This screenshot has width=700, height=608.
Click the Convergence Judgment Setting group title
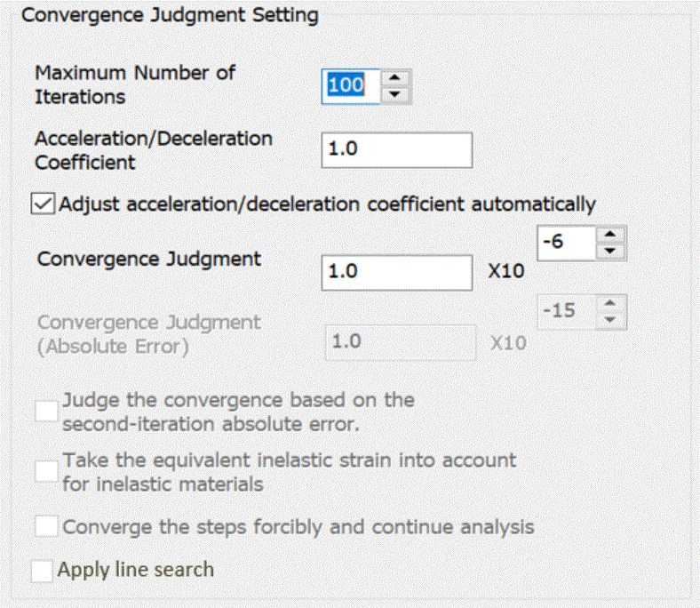pyautogui.click(x=169, y=15)
